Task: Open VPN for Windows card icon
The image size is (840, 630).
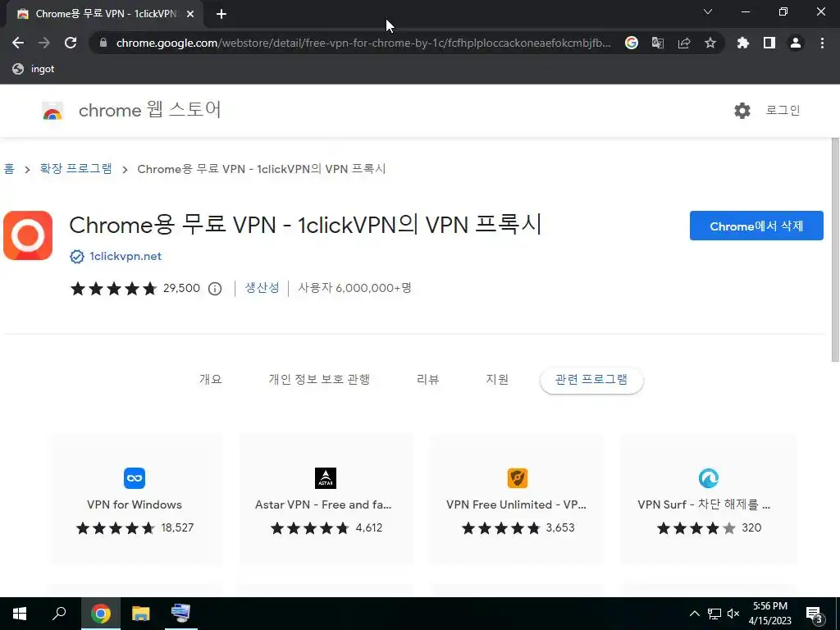Action: tap(135, 478)
